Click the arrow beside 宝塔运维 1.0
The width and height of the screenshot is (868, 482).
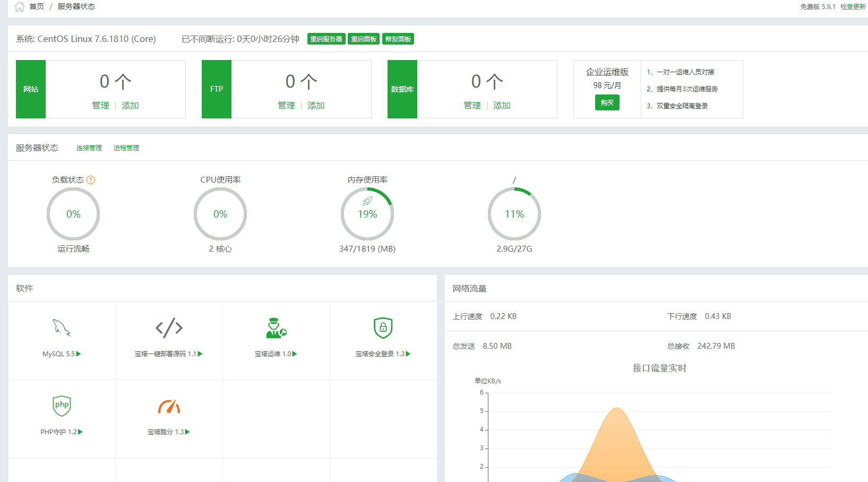point(295,354)
